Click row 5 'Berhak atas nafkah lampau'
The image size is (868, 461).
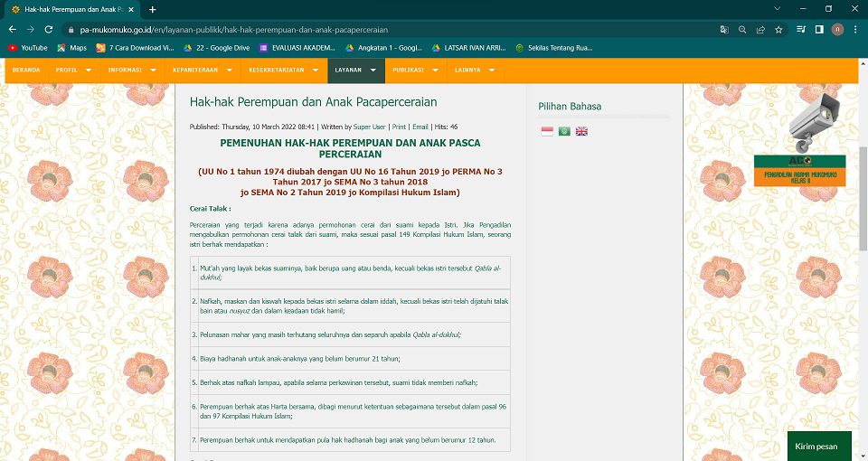pos(350,382)
